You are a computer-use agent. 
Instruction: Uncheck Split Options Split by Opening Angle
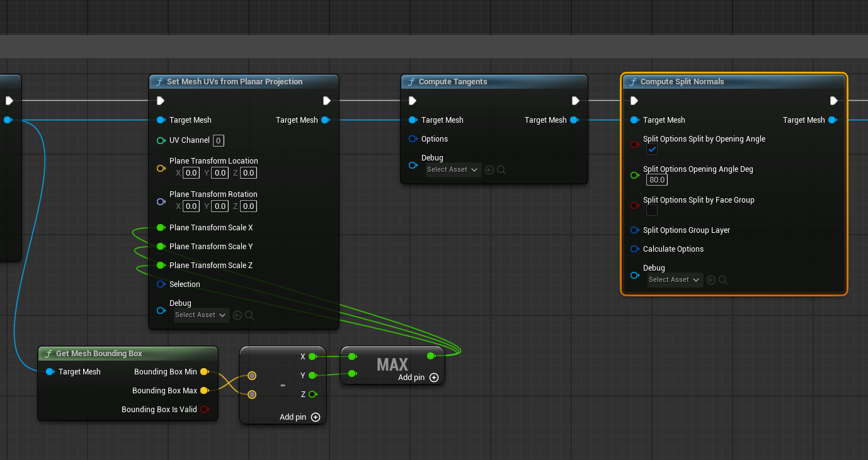pyautogui.click(x=652, y=149)
